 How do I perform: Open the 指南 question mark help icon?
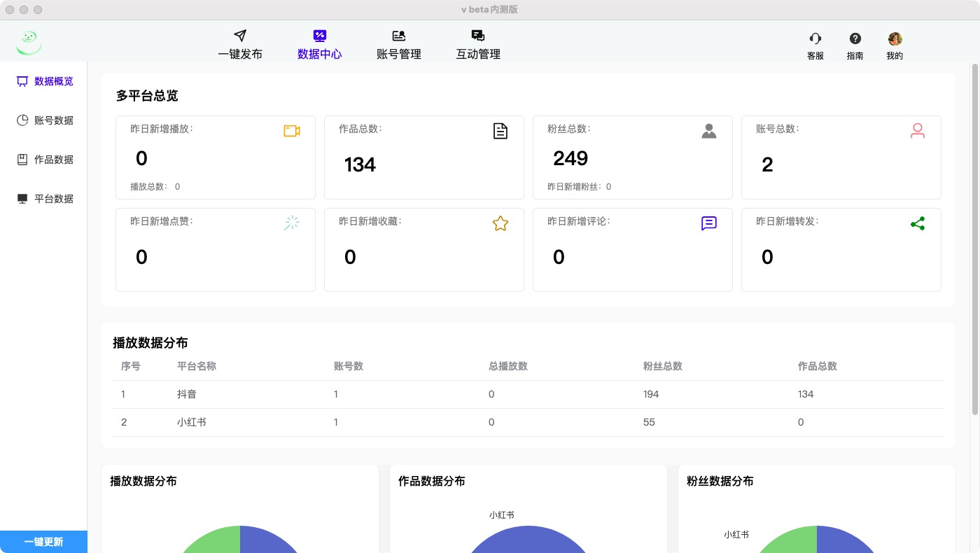pos(855,39)
